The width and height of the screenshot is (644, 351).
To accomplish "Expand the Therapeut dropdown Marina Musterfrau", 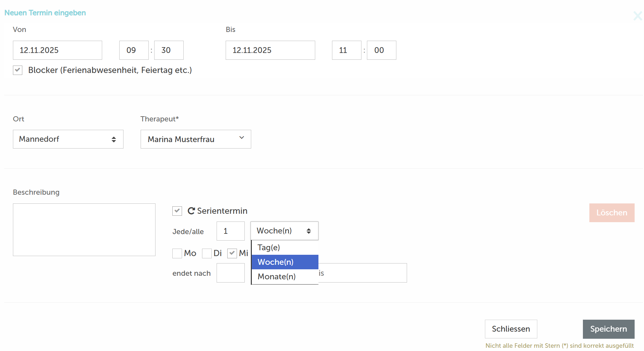I will point(196,139).
